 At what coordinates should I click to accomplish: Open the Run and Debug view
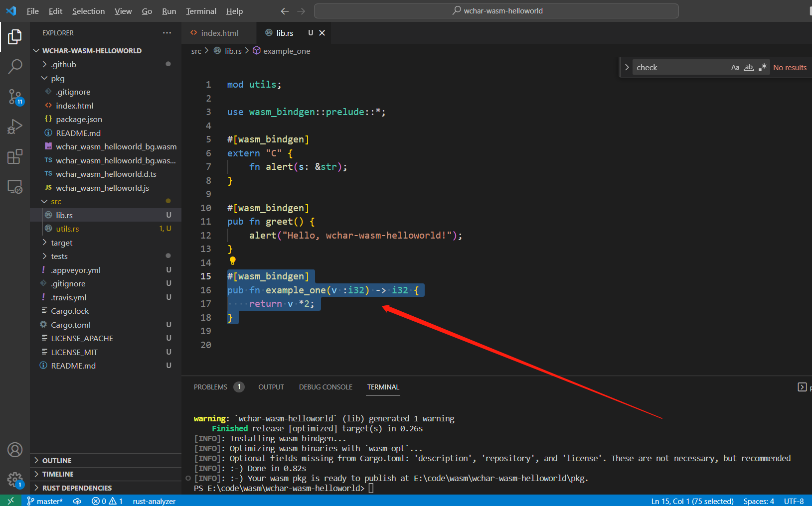pyautogui.click(x=15, y=126)
